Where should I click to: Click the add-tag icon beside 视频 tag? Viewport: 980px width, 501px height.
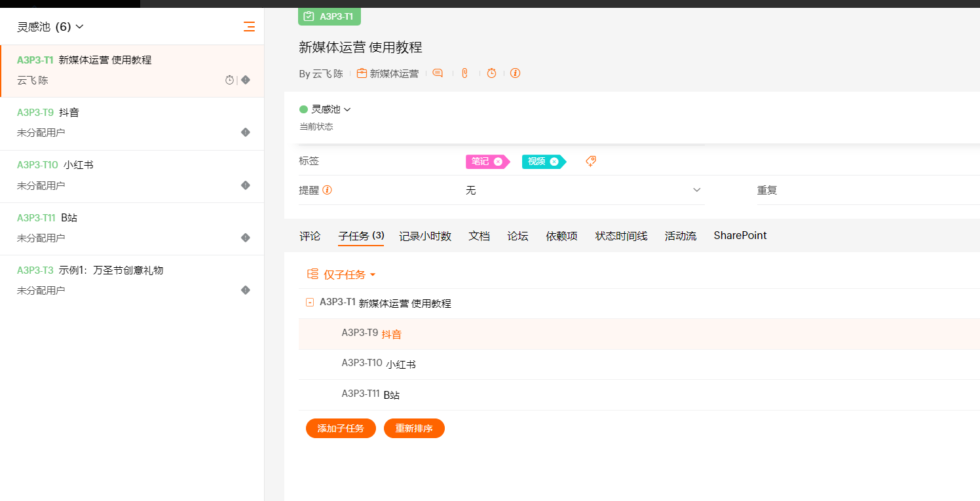[x=590, y=161]
